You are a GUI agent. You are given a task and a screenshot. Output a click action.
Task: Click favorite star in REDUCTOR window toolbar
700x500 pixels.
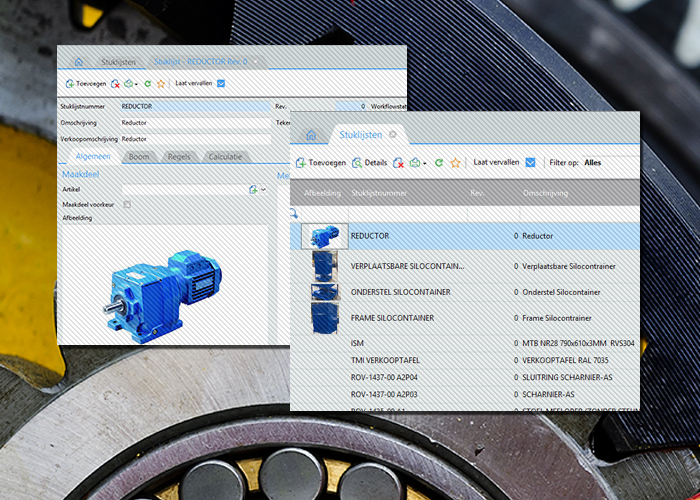coord(161,83)
